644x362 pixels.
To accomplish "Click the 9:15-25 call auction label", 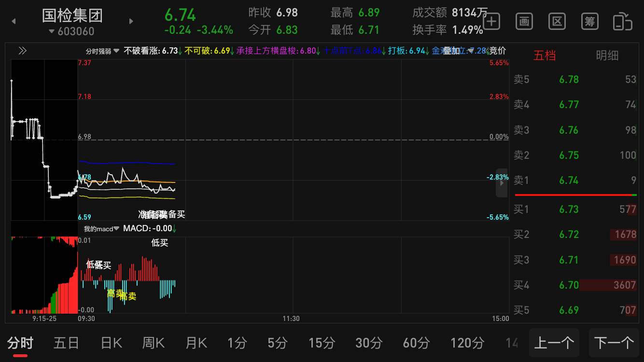I will [44, 319].
